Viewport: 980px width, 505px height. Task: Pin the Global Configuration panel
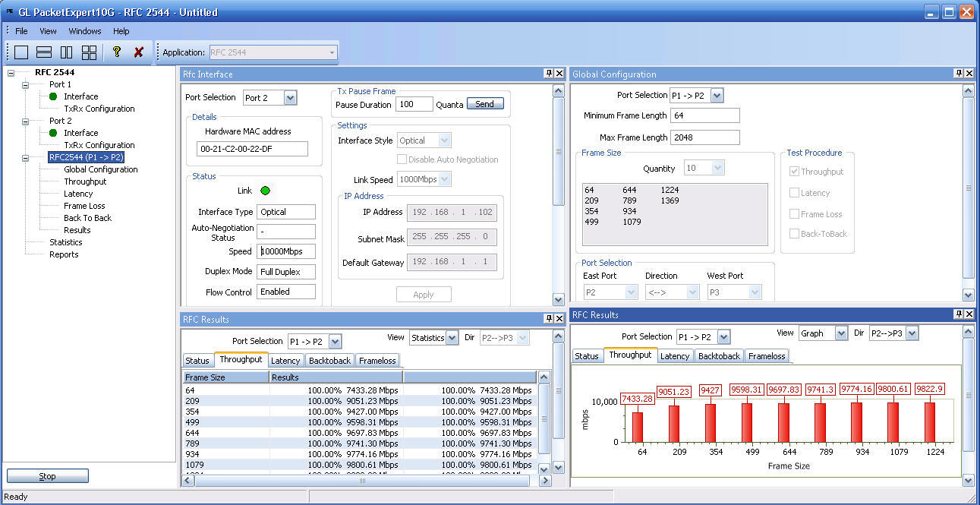tap(959, 74)
